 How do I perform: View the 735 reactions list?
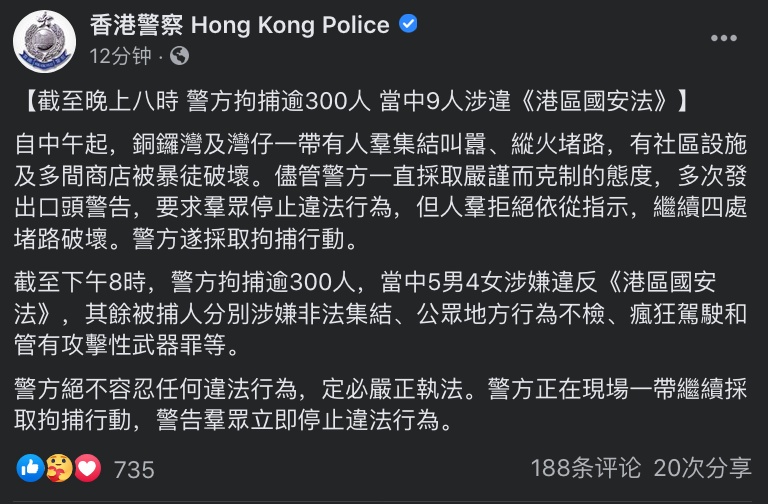134,469
